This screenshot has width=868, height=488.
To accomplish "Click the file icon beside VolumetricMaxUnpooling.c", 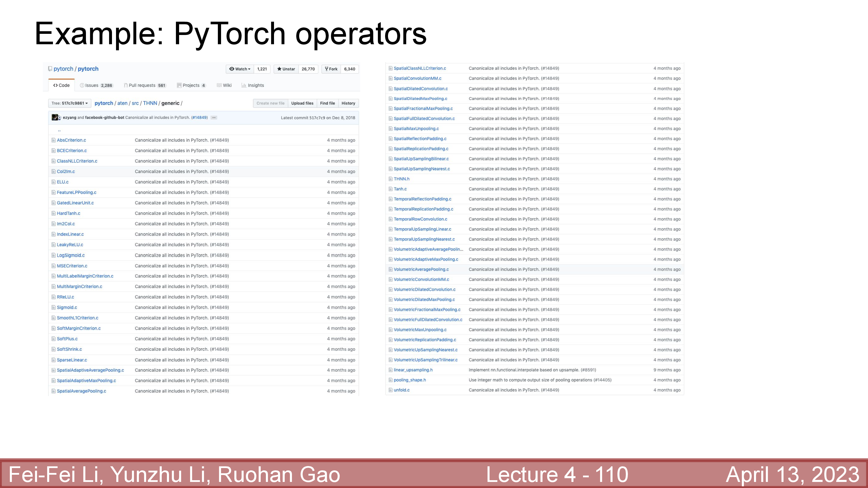I will point(391,330).
